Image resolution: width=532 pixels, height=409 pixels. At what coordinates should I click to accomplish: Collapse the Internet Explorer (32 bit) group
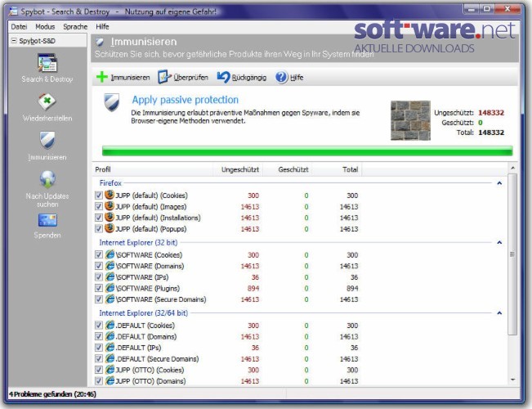499,243
